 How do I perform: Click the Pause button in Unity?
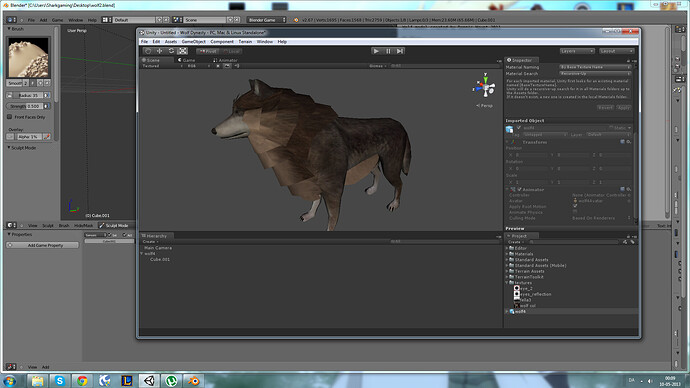point(388,51)
